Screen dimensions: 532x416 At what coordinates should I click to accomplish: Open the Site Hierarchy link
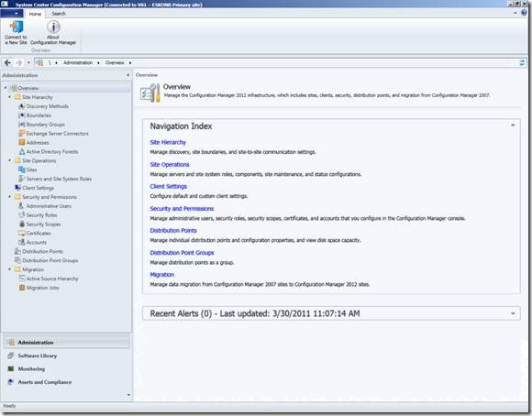[x=168, y=142]
